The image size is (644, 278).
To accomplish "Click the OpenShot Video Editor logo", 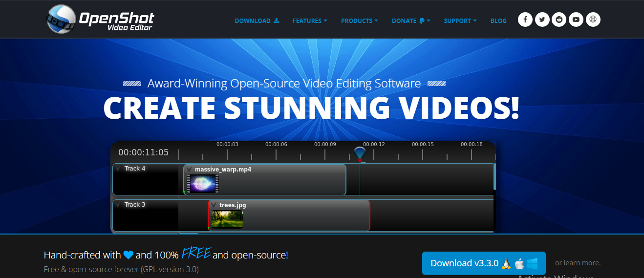I will point(100,19).
